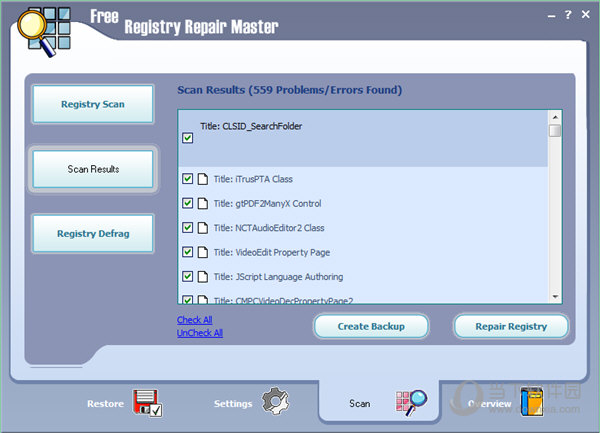Select the Title: NCTAudioEditor2 Class row text
600x433 pixels.
tap(269, 228)
